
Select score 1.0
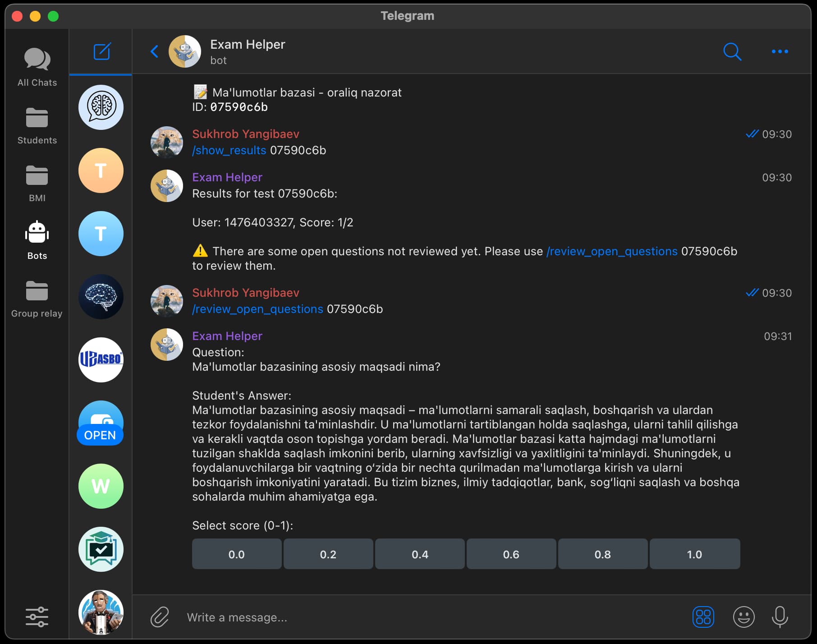[695, 554]
